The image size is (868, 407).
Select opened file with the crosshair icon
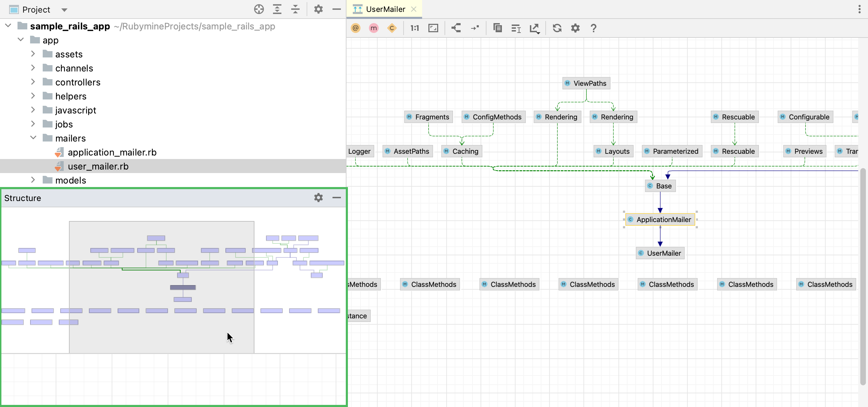[x=259, y=9]
